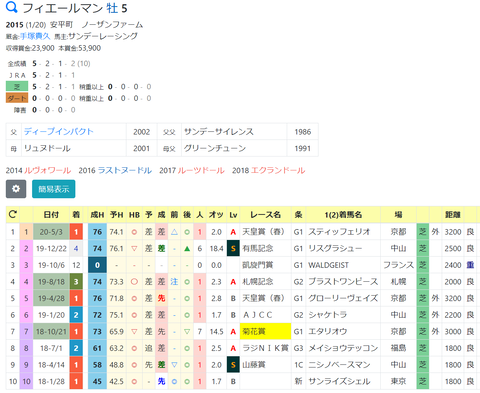
Task: Click the レース名 column header
Action: [x=265, y=215]
